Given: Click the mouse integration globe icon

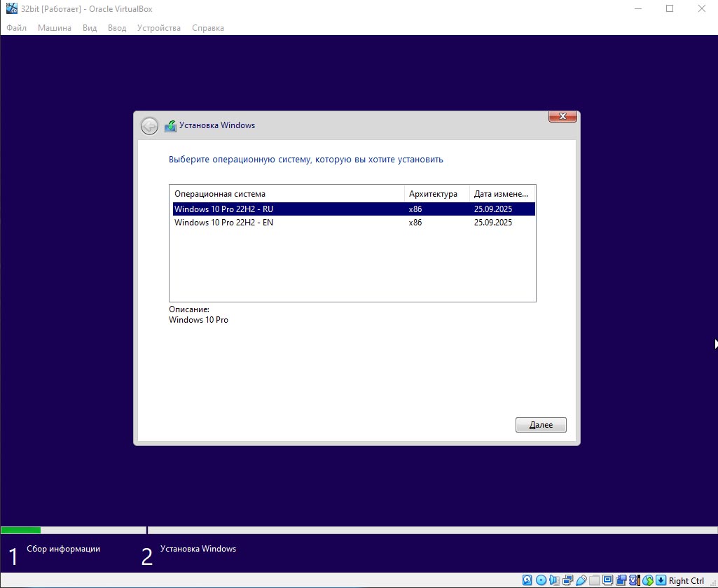Looking at the screenshot, I should pos(648,580).
